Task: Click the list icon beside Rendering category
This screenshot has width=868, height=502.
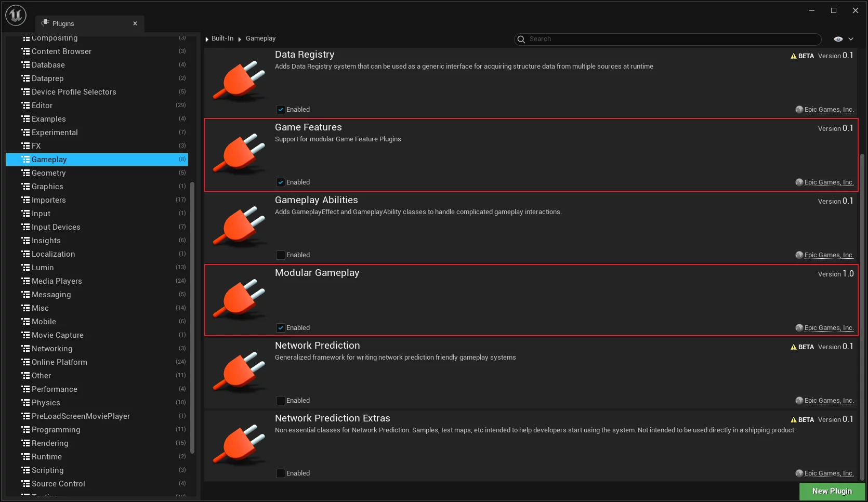Action: (25, 443)
